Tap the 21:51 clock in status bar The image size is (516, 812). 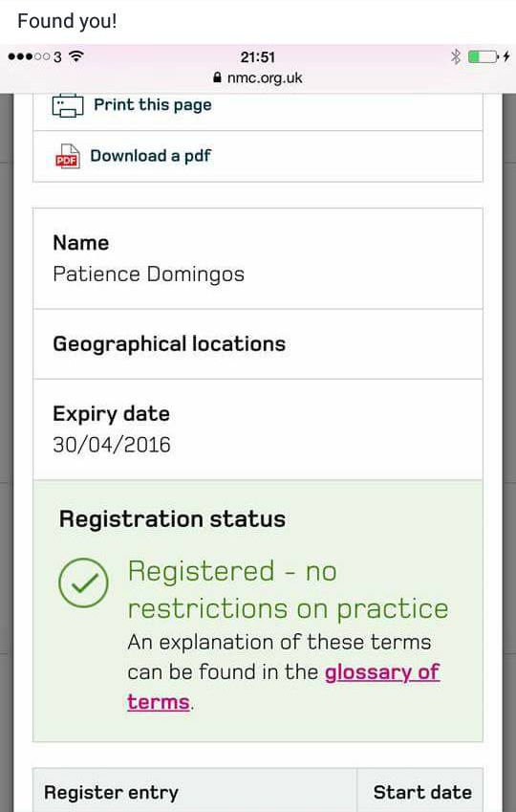click(x=258, y=57)
